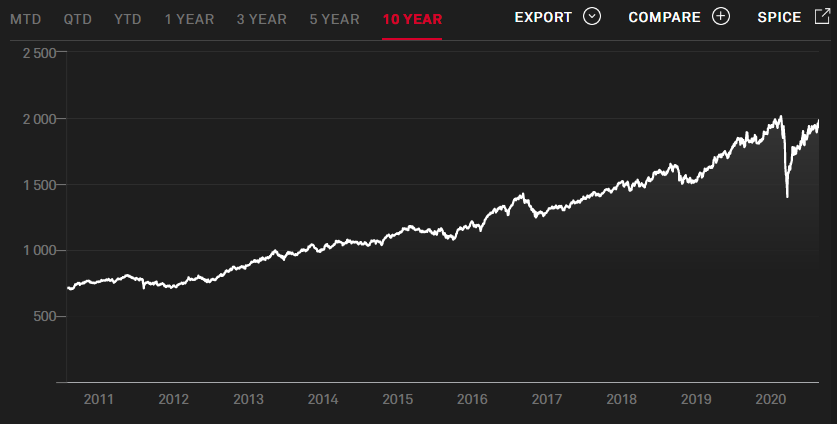Follow the SPICE text link
The height and width of the screenshot is (424, 837).
[781, 17]
